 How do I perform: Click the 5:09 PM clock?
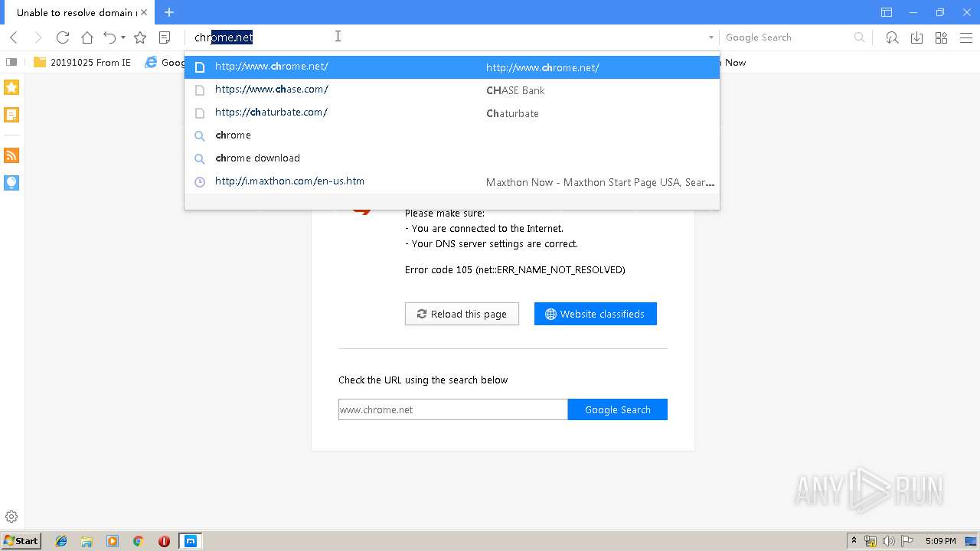(x=940, y=541)
